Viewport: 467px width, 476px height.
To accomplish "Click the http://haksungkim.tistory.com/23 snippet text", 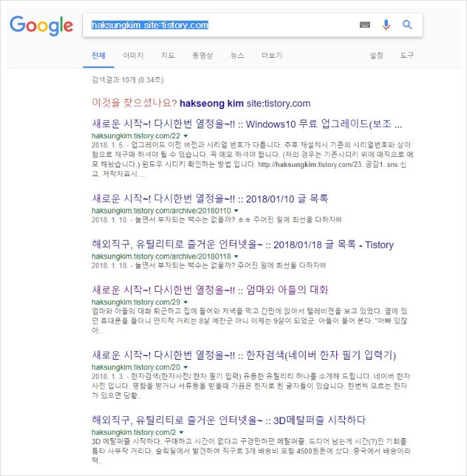I will tap(308, 164).
